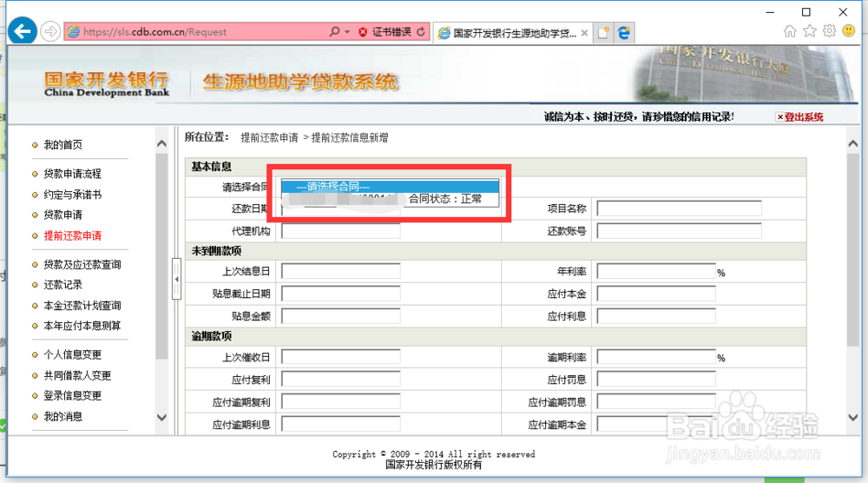
Task: Click the 未到期款项 section header
Action: 216,251
